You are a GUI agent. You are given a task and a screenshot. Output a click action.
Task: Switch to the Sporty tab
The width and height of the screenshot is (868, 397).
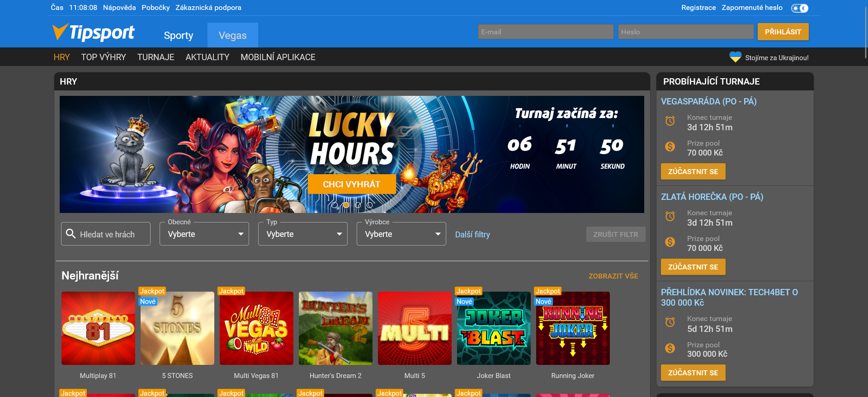tap(179, 35)
